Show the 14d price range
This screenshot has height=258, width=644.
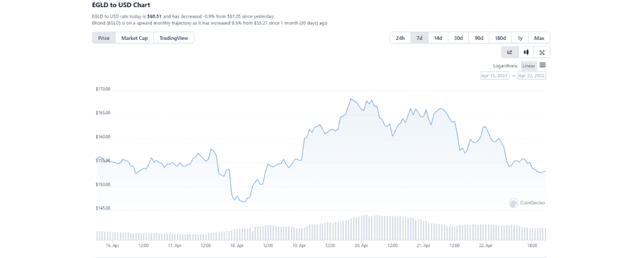pyautogui.click(x=438, y=38)
